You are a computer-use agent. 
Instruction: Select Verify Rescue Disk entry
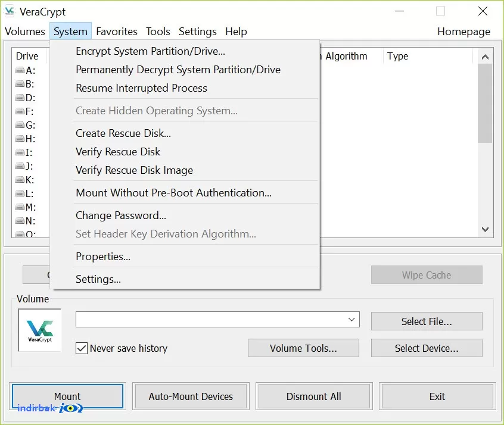(x=185, y=152)
